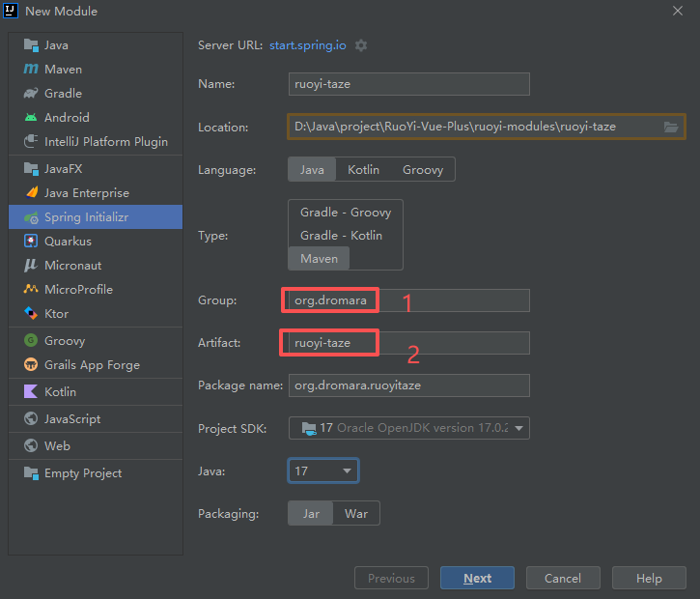Select the JavaScript generator label
The image size is (700, 599).
(x=72, y=419)
